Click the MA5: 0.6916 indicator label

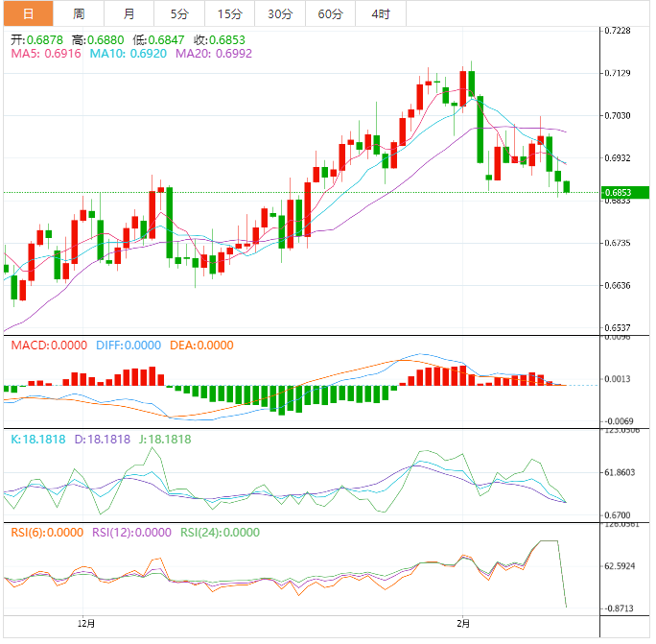[x=46, y=55]
